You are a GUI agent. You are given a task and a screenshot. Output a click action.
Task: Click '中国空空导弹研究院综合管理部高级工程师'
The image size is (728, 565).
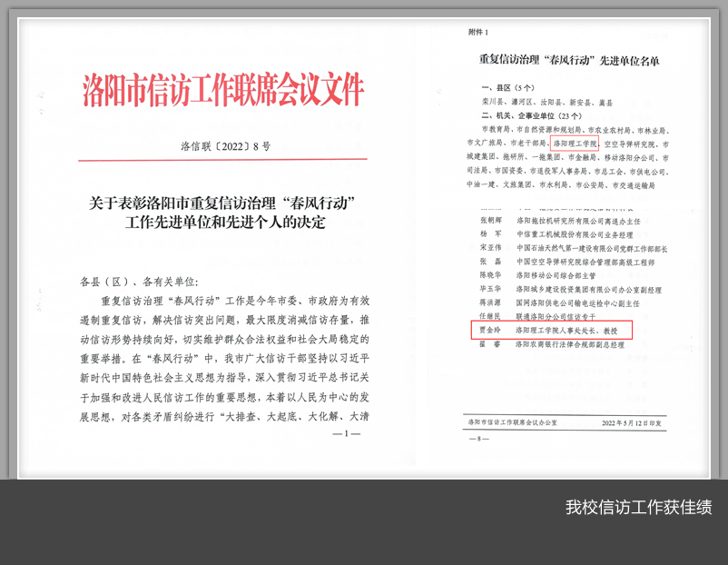pos(585,262)
